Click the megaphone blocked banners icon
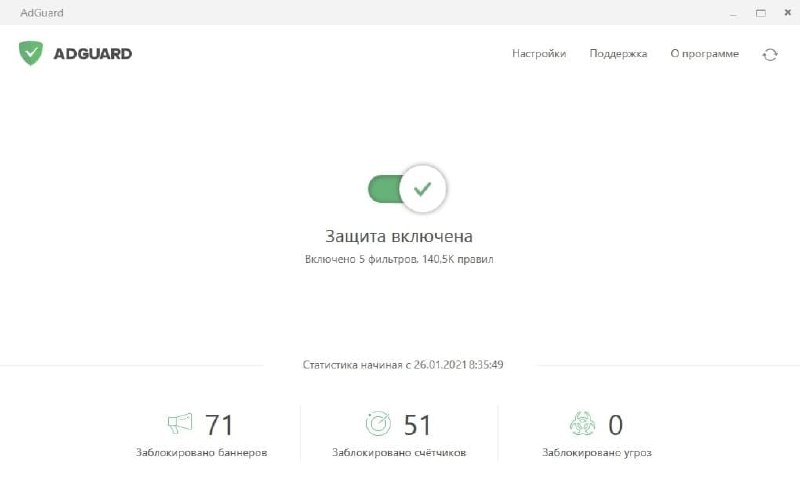 coord(180,424)
